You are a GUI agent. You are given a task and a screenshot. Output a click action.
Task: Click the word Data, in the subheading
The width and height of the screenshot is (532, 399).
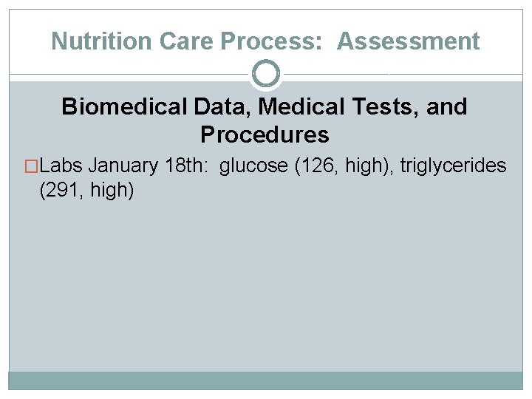(222, 106)
